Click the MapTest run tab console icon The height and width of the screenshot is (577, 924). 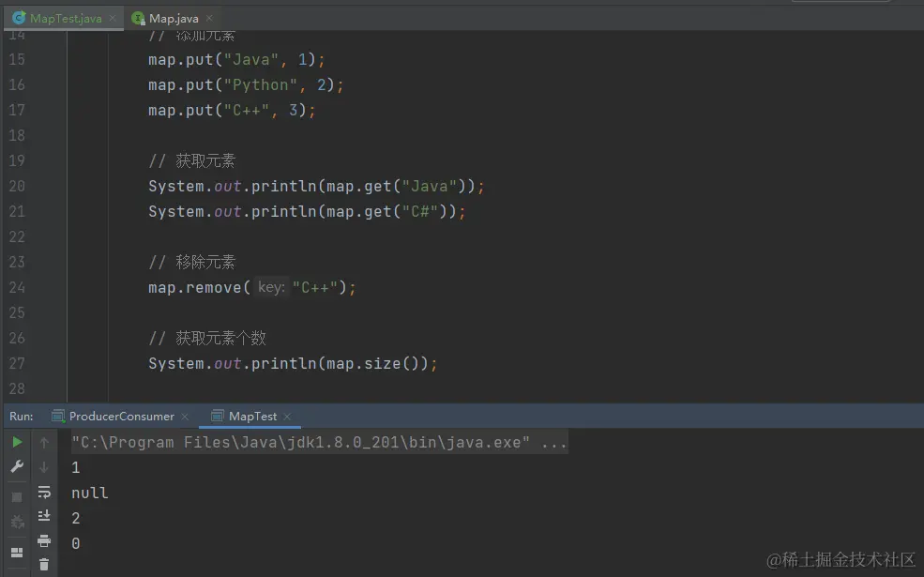pos(218,417)
